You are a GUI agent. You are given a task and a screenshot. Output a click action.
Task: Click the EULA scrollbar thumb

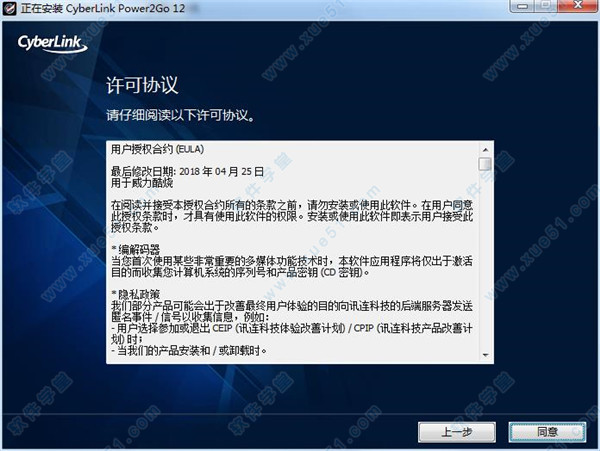tap(486, 164)
